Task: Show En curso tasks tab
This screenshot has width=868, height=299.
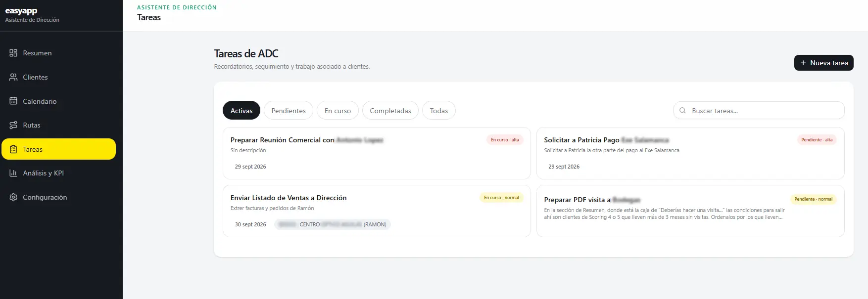Action: point(338,111)
